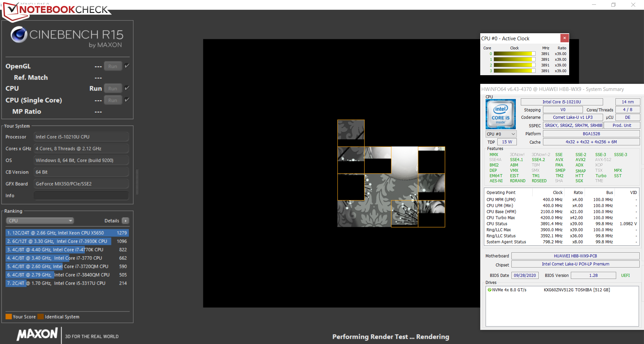Click the AVX2 feature label
This screenshot has height=344, width=644.
click(x=580, y=160)
